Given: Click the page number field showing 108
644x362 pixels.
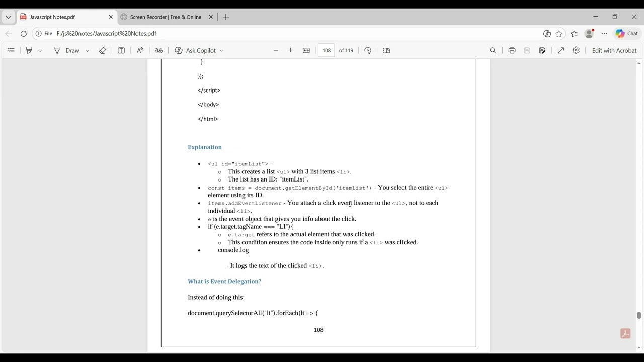Looking at the screenshot, I should [x=327, y=50].
